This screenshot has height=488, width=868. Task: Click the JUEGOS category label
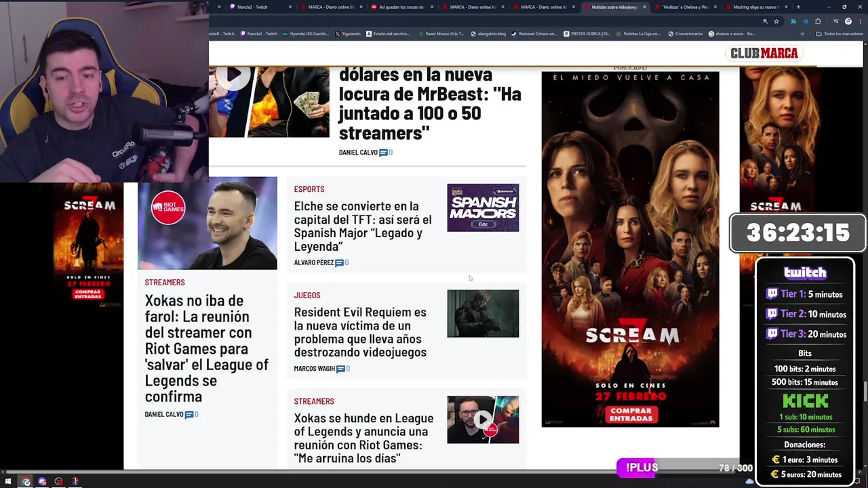tap(307, 296)
